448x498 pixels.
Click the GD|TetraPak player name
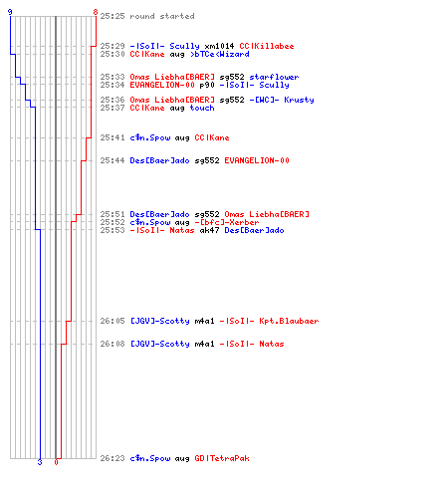222,458
